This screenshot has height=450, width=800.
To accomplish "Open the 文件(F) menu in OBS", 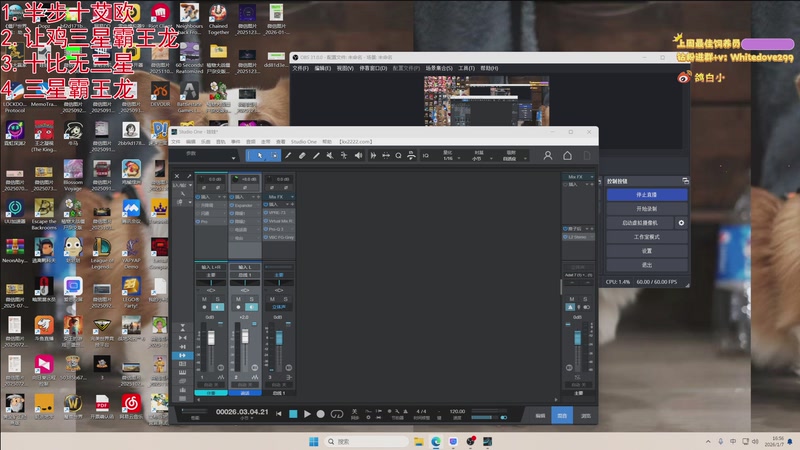I will coord(300,69).
